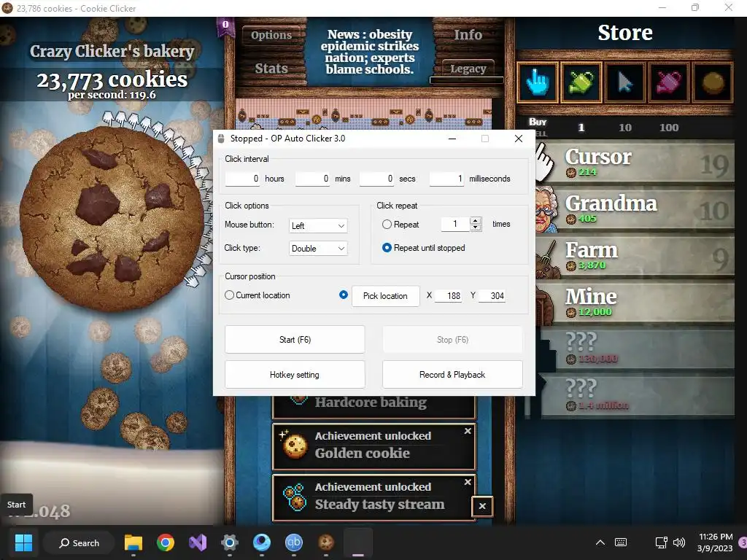This screenshot has width=747, height=560.
Task: Switch to Cookie Clicker taskbar icon
Action: coord(326,542)
